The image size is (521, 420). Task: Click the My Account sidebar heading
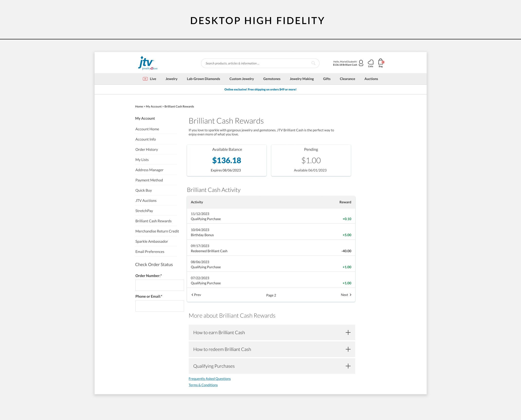click(x=145, y=118)
